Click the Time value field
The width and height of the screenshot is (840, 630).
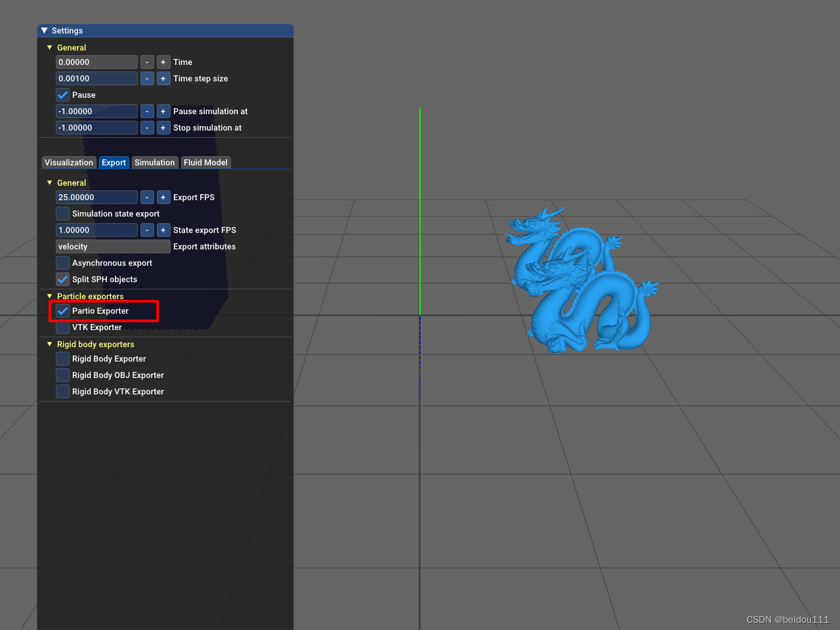pos(96,62)
